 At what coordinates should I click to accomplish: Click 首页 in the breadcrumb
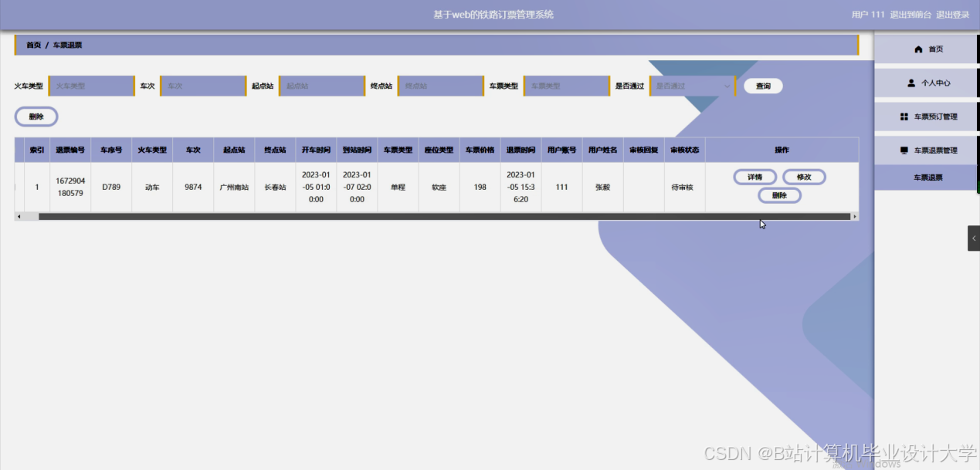[34, 45]
